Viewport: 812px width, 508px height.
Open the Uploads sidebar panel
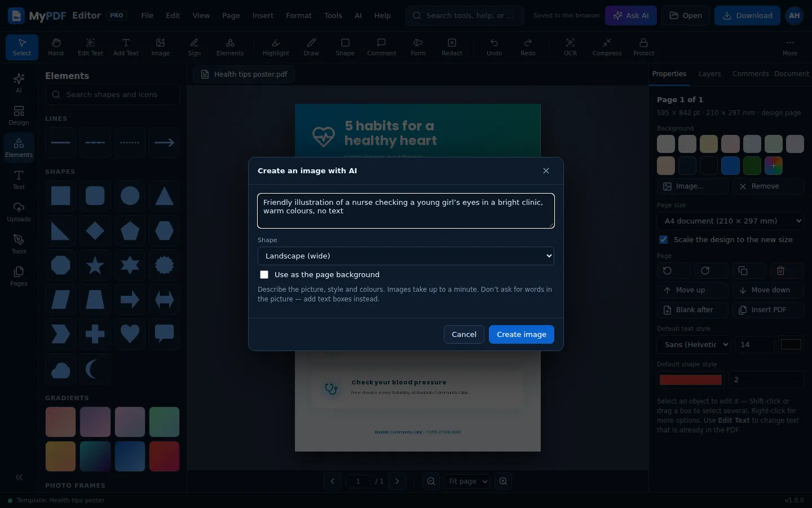point(19,212)
